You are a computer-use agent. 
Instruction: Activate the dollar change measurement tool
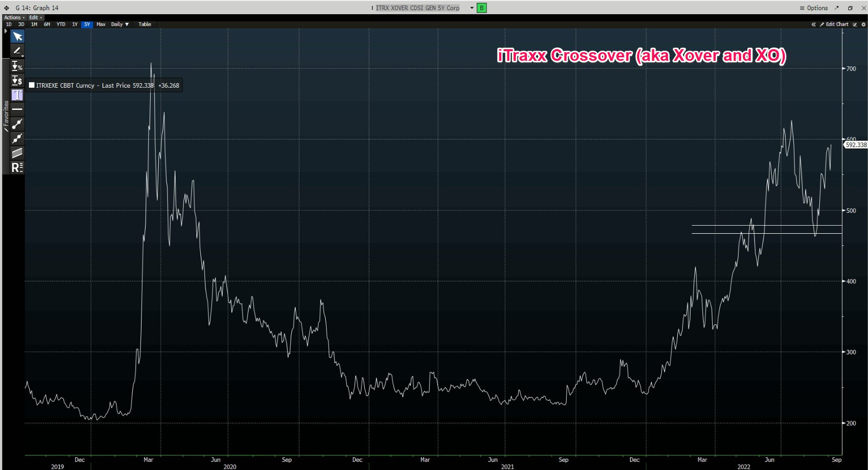(17, 81)
